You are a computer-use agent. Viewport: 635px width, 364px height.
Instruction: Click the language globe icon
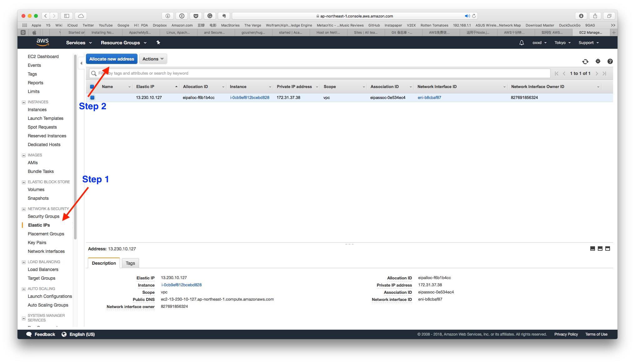(x=64, y=334)
